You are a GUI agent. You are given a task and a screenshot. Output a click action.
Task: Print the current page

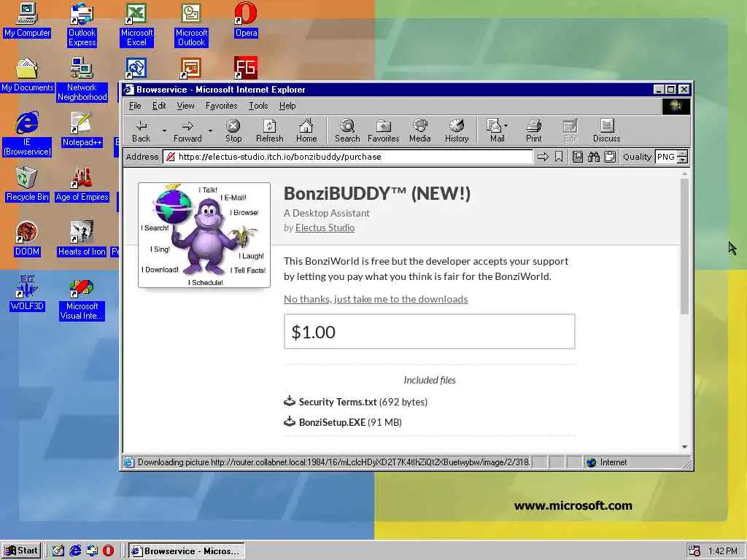point(533,131)
